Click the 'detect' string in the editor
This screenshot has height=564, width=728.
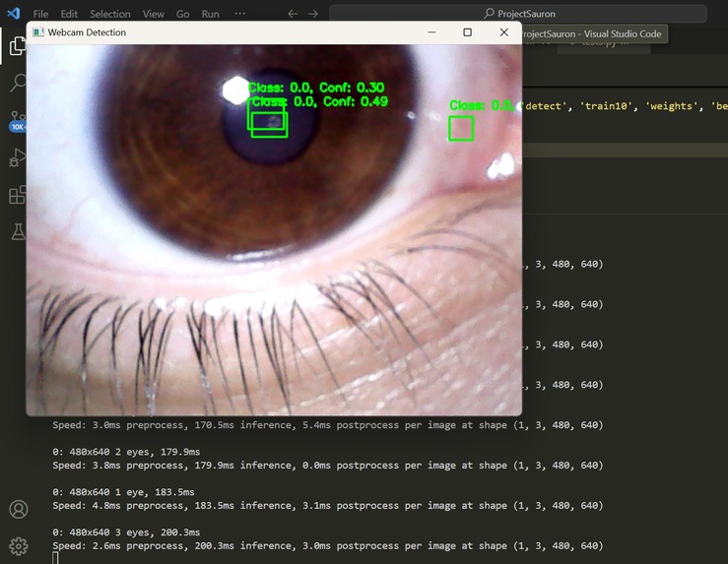545,106
